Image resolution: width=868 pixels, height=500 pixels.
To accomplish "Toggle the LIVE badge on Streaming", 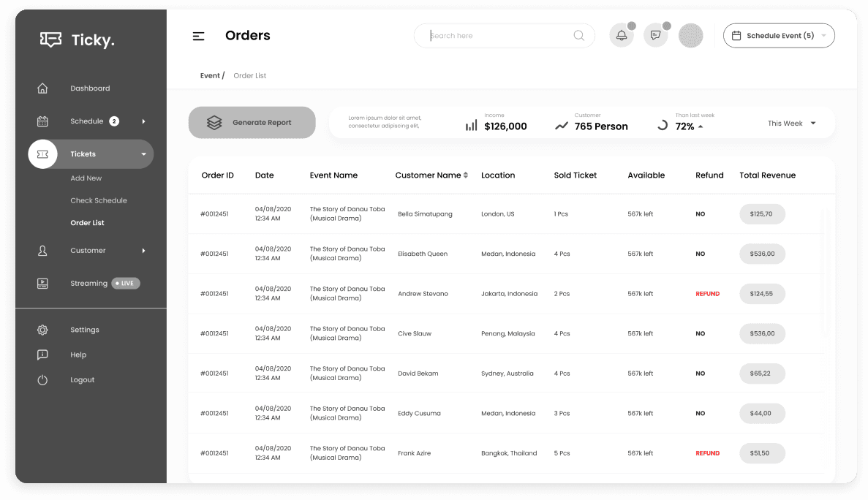I will pos(126,283).
